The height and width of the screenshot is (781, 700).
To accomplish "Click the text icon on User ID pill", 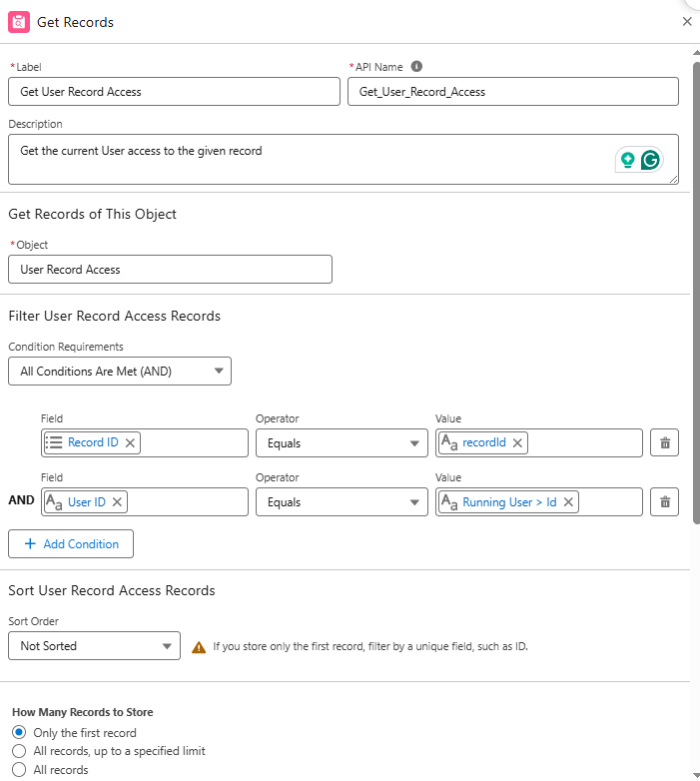I will point(54,502).
